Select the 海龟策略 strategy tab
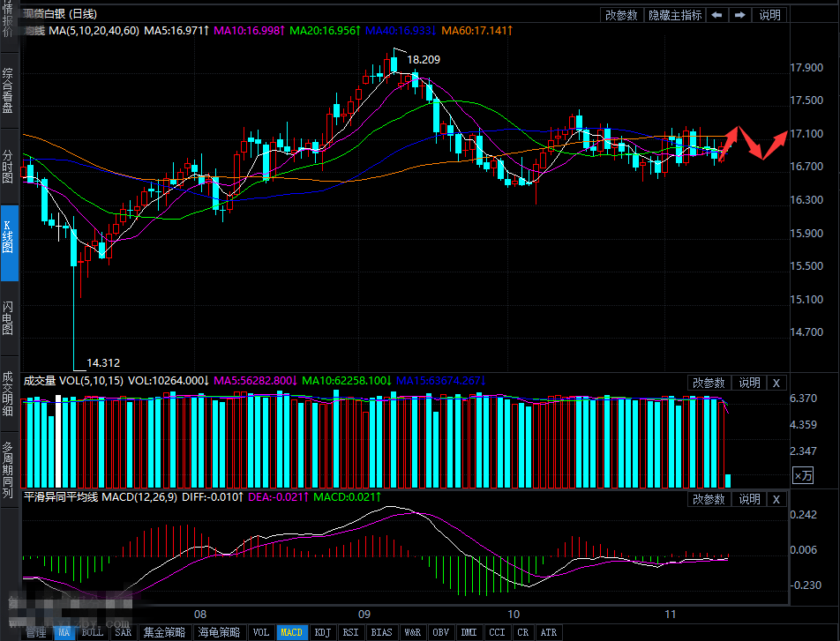Image resolution: width=840 pixels, height=641 pixels. pos(219,632)
